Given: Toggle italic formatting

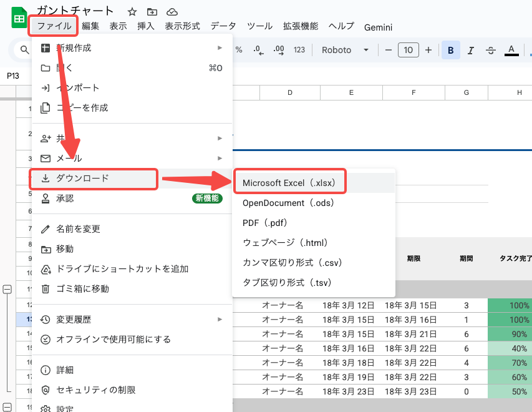Looking at the screenshot, I should point(471,50).
